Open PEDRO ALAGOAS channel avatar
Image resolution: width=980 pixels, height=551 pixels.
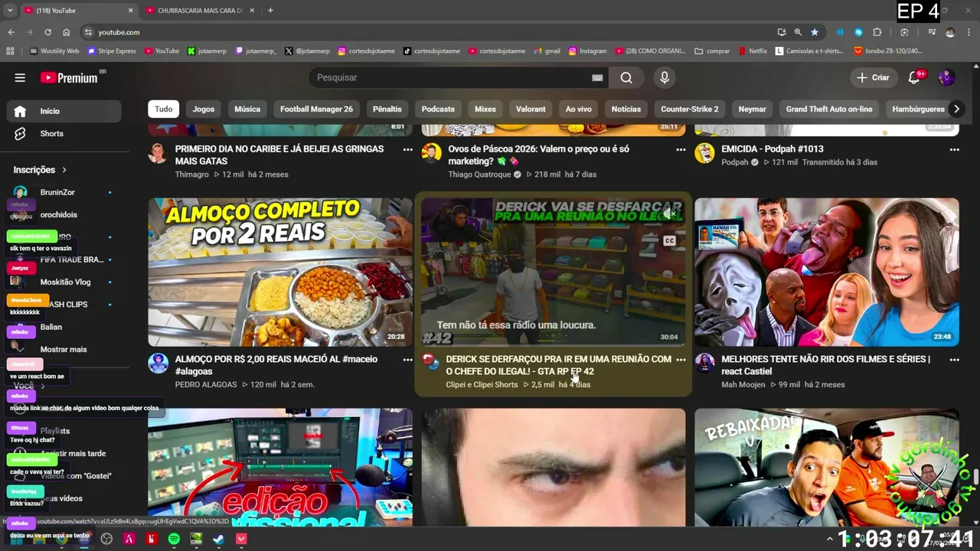tap(158, 363)
